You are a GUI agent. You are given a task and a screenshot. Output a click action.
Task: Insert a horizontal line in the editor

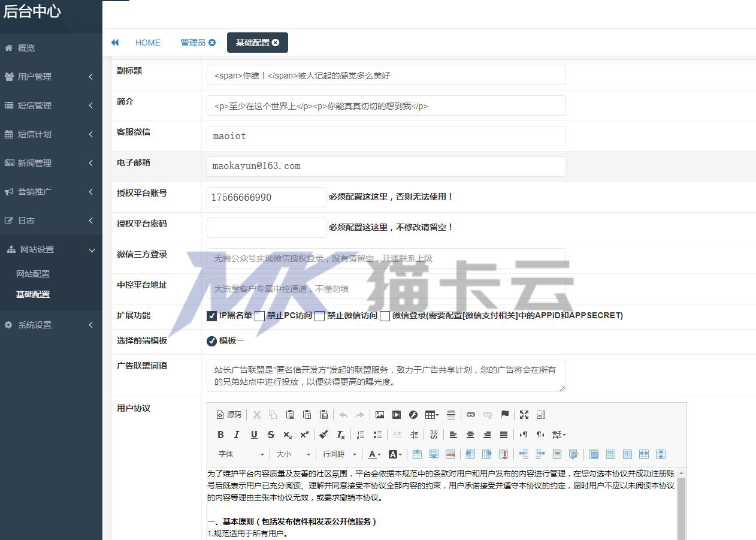(x=451, y=415)
